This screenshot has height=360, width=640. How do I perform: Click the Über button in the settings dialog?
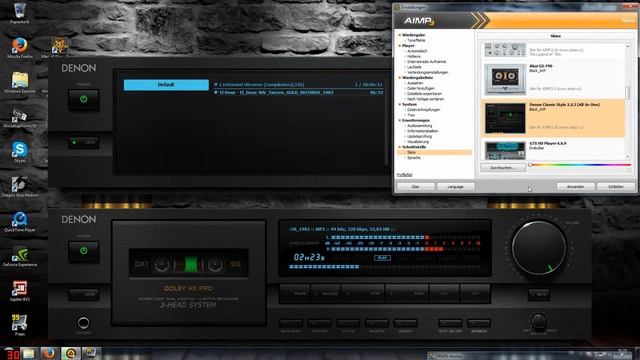[416, 187]
